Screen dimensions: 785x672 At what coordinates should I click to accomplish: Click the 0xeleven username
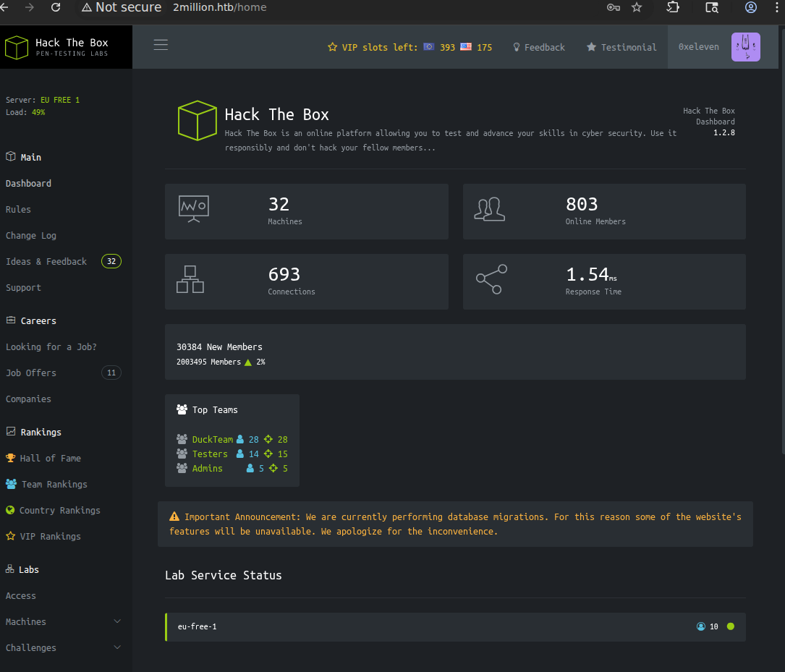coord(698,46)
